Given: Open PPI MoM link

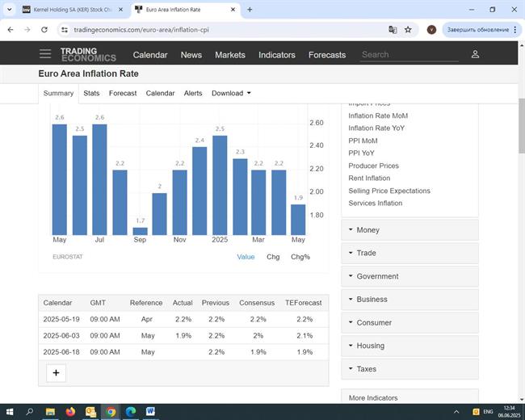Looking at the screenshot, I should pos(363,141).
